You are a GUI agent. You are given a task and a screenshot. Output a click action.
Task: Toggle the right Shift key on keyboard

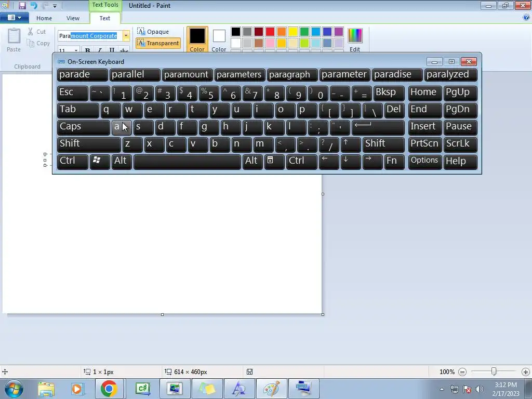tap(383, 144)
